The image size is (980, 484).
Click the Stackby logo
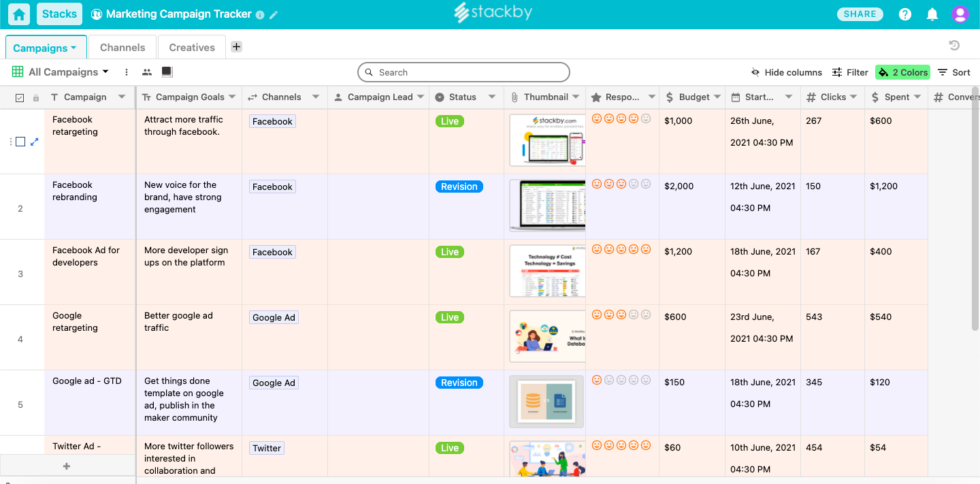tap(493, 13)
